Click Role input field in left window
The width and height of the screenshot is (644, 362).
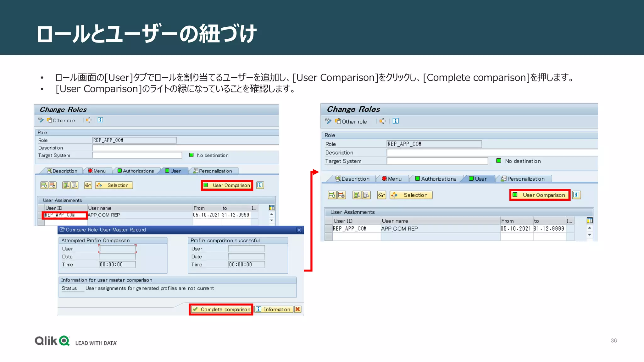point(134,140)
